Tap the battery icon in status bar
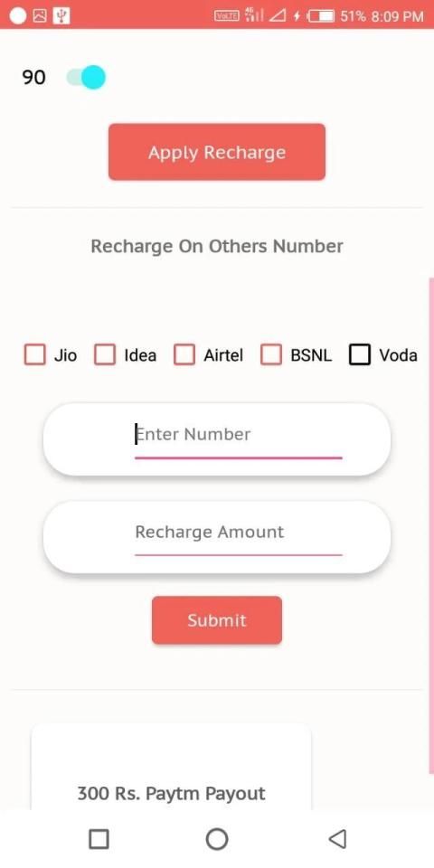The height and width of the screenshot is (868, 434). 321,16
